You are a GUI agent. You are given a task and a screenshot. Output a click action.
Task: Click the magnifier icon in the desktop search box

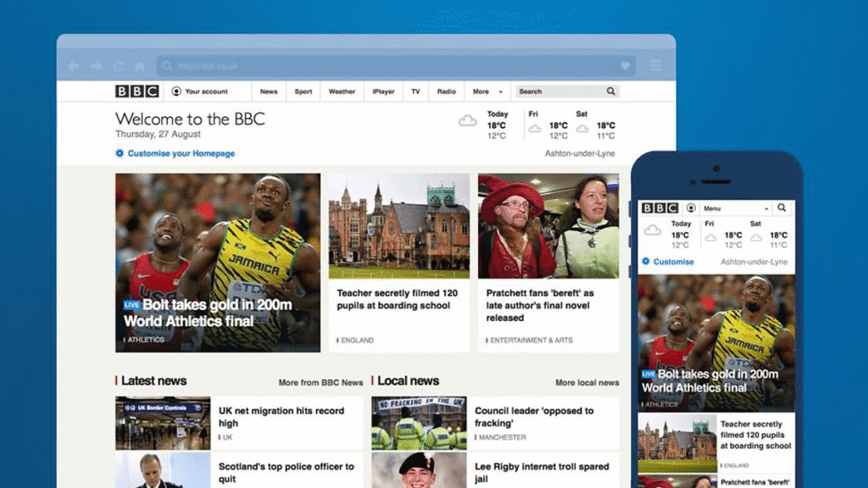click(610, 91)
